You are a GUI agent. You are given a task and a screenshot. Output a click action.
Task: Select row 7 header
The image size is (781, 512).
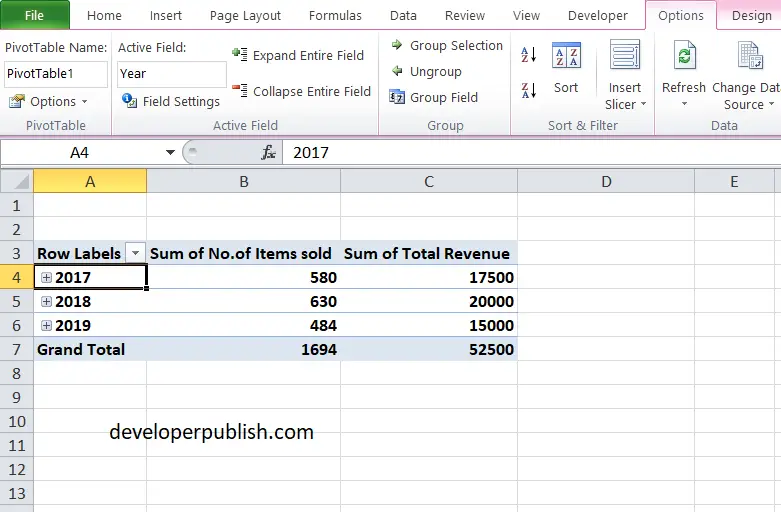click(x=16, y=349)
